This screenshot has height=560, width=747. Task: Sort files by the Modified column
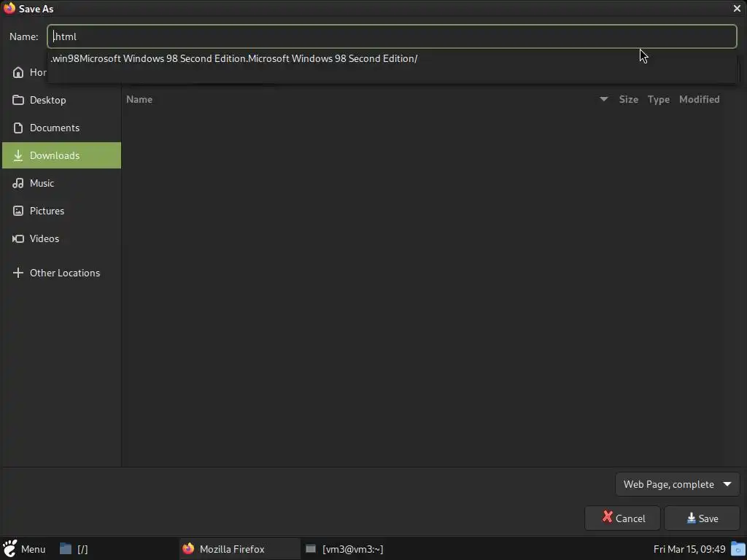[x=700, y=99]
